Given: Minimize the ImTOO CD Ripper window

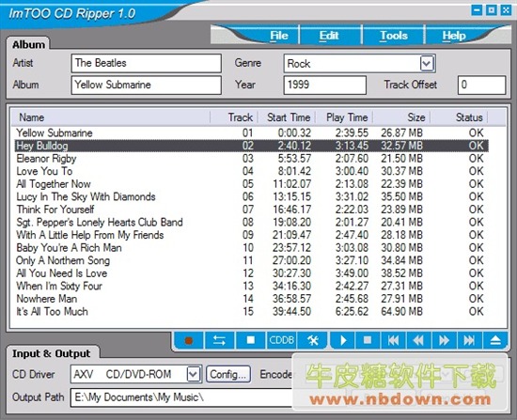Looking at the screenshot, I should 477,10.
